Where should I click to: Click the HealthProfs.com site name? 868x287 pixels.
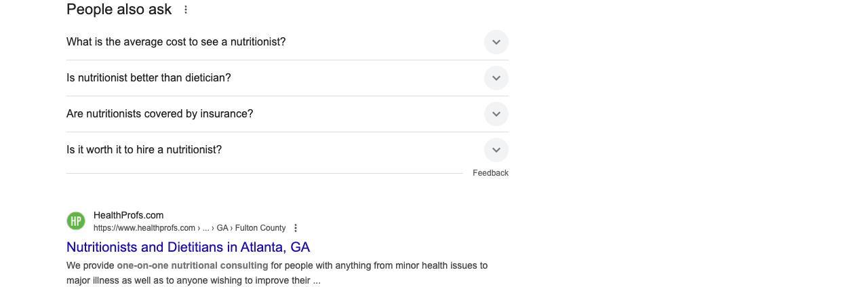[128, 216]
